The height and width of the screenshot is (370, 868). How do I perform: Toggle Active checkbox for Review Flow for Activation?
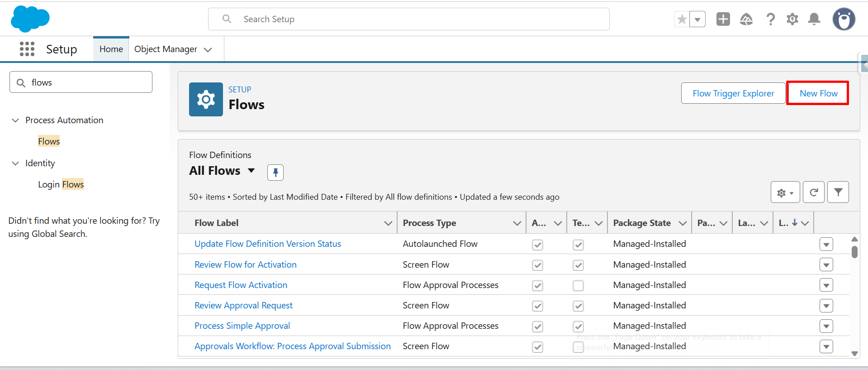[537, 265]
